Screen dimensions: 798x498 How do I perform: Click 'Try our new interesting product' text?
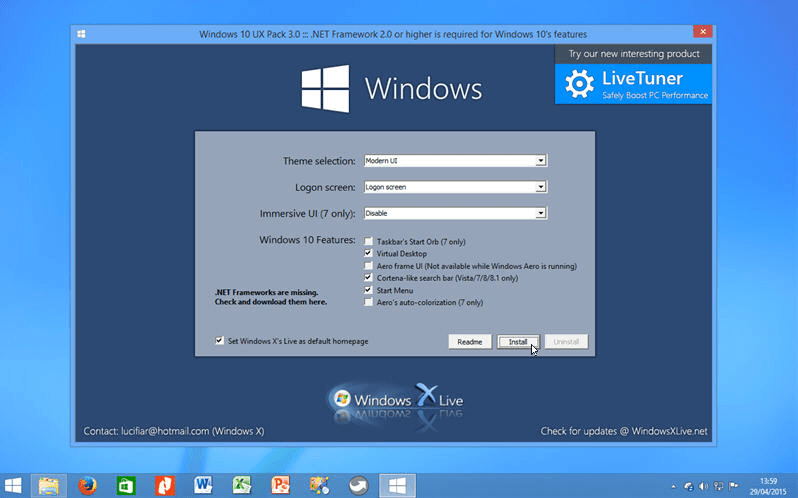tap(634, 54)
